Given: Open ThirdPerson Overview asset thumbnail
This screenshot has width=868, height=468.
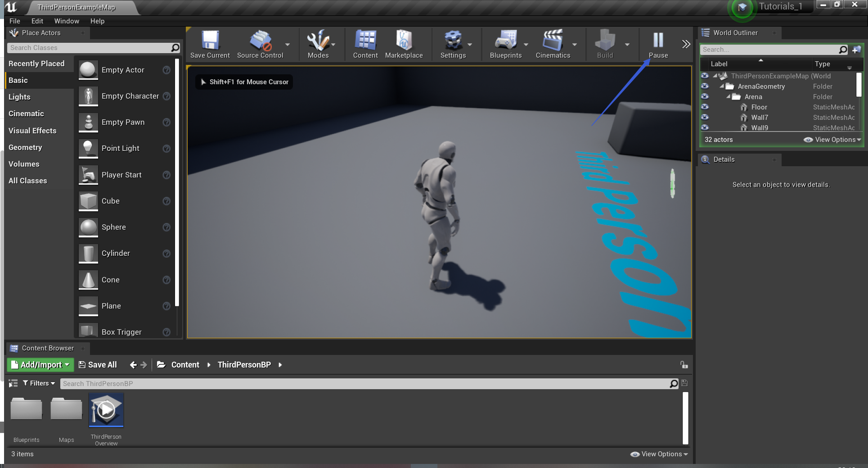Looking at the screenshot, I should tap(106, 410).
